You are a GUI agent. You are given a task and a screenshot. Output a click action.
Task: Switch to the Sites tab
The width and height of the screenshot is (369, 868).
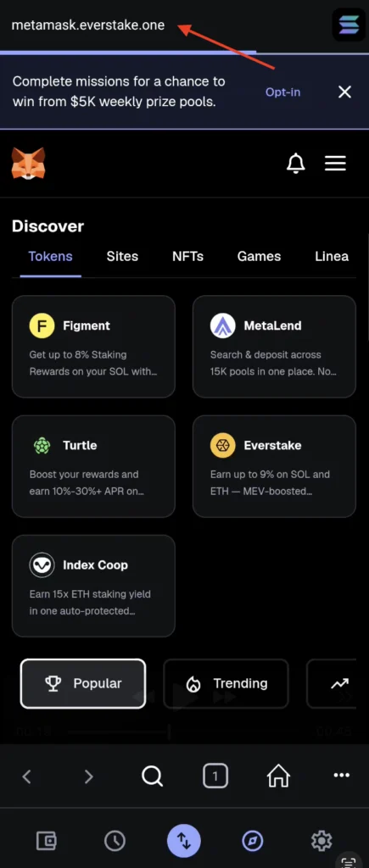(x=122, y=256)
